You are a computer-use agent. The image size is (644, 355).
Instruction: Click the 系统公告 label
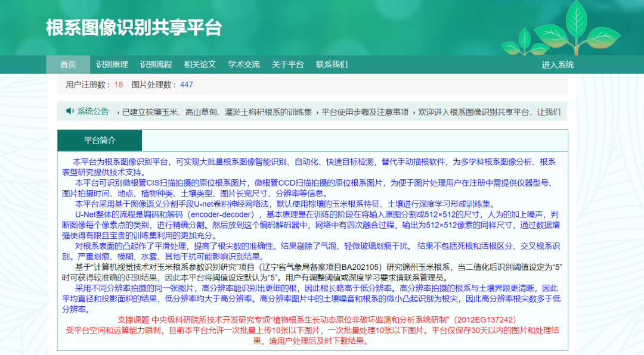click(93, 111)
